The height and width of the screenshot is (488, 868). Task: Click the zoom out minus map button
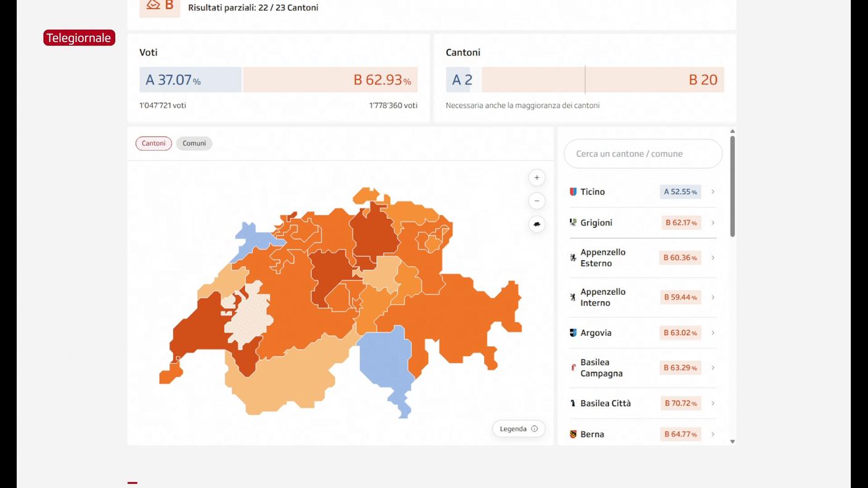pos(536,201)
